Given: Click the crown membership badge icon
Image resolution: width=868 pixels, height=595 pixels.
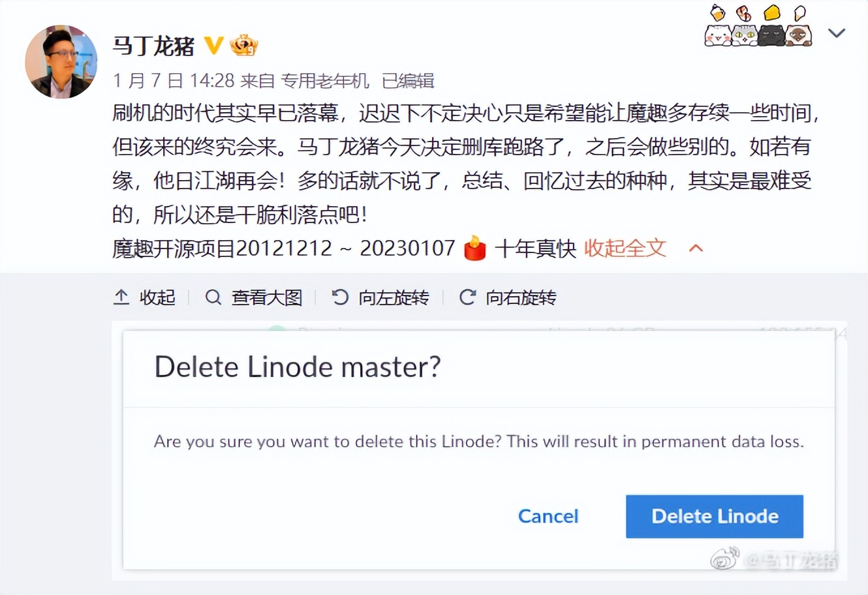Looking at the screenshot, I should [244, 45].
